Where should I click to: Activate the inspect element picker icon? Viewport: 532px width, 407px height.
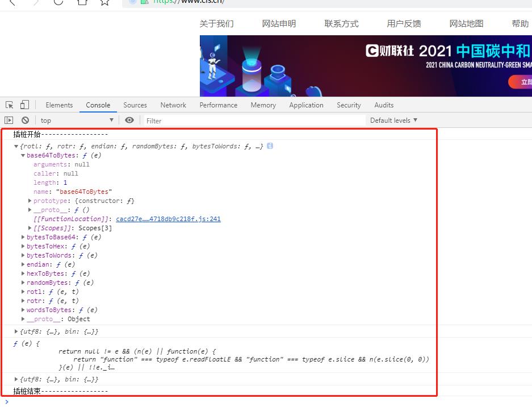10,105
